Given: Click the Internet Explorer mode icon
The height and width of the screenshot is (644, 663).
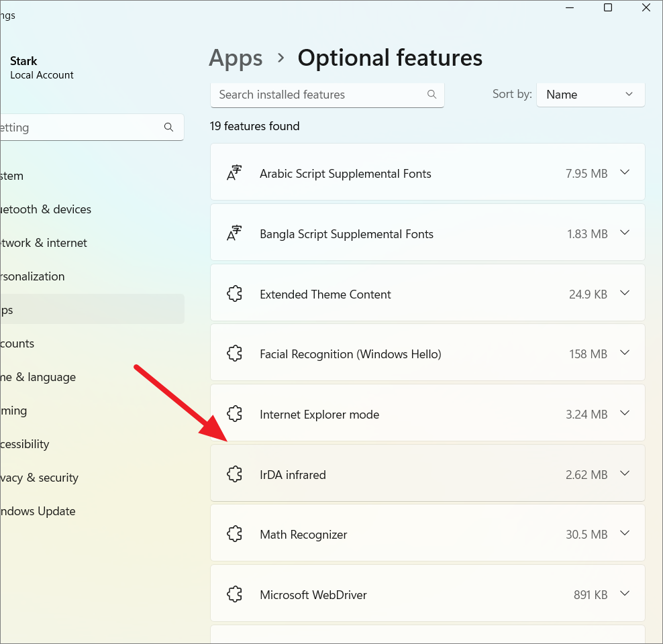Looking at the screenshot, I should pyautogui.click(x=234, y=414).
